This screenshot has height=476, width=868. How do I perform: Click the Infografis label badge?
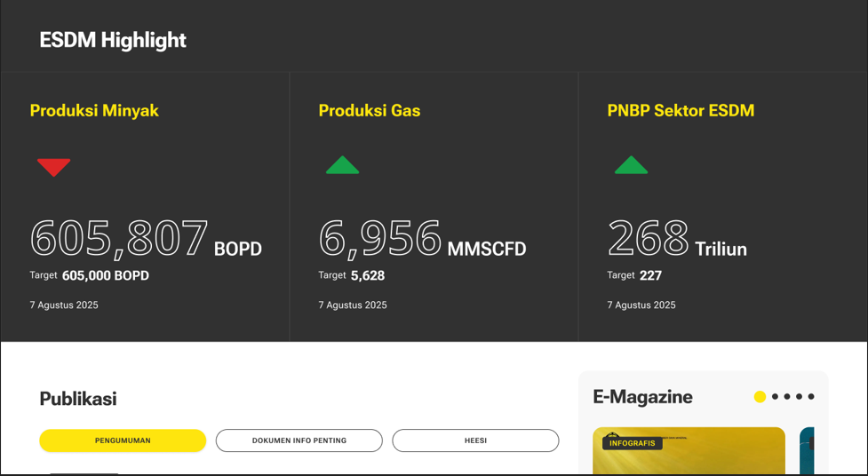632,442
